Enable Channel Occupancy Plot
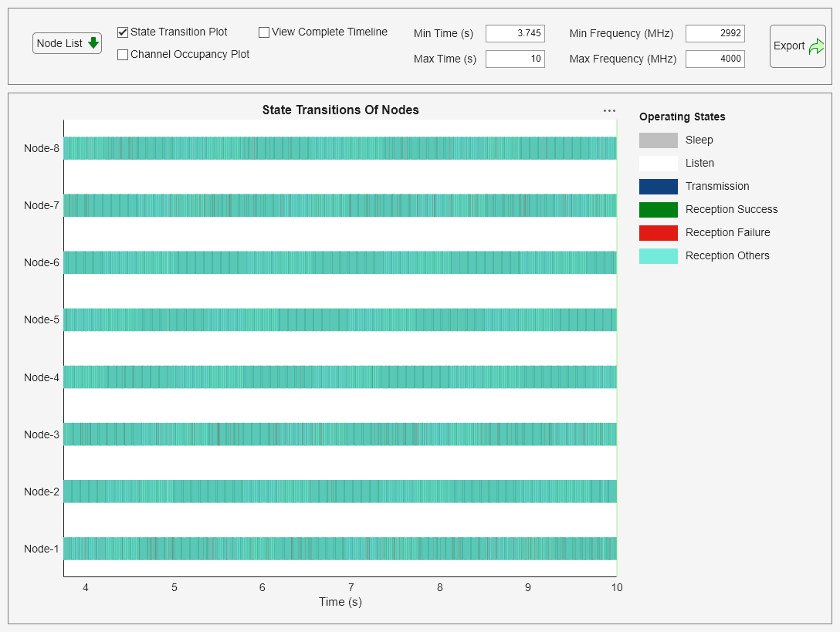This screenshot has height=632, width=840. coord(121,55)
